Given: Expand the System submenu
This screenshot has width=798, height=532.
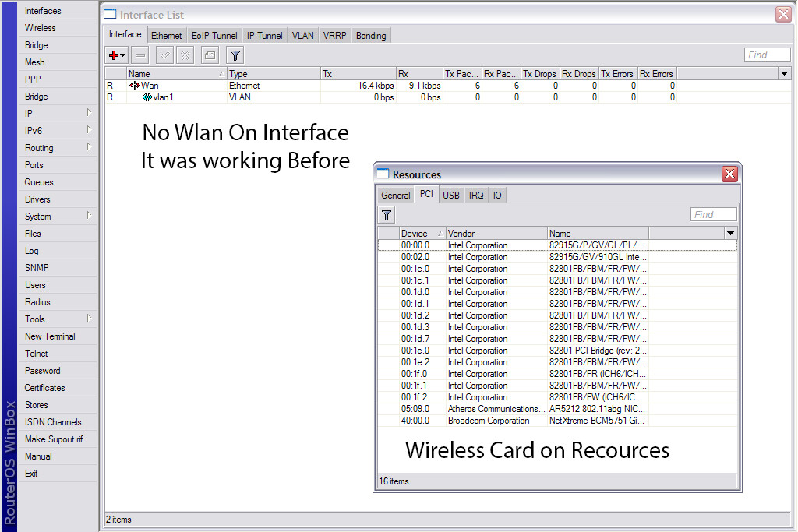Looking at the screenshot, I should pyautogui.click(x=58, y=217).
